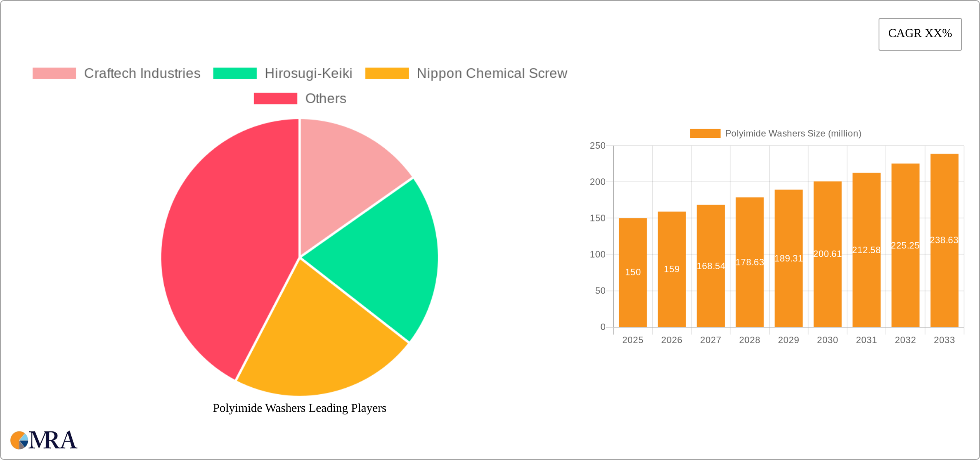The width and height of the screenshot is (980, 460).
Task: Click the MRA logo
Action: (44, 440)
